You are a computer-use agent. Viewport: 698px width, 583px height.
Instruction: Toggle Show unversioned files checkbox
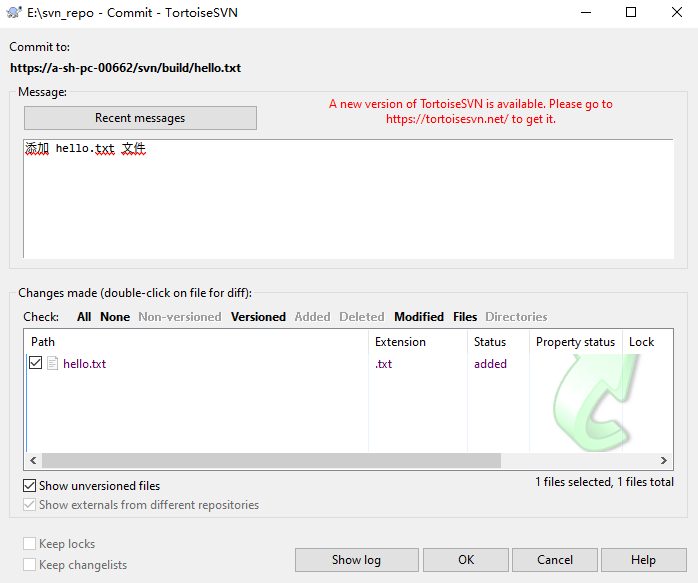click(x=30, y=486)
